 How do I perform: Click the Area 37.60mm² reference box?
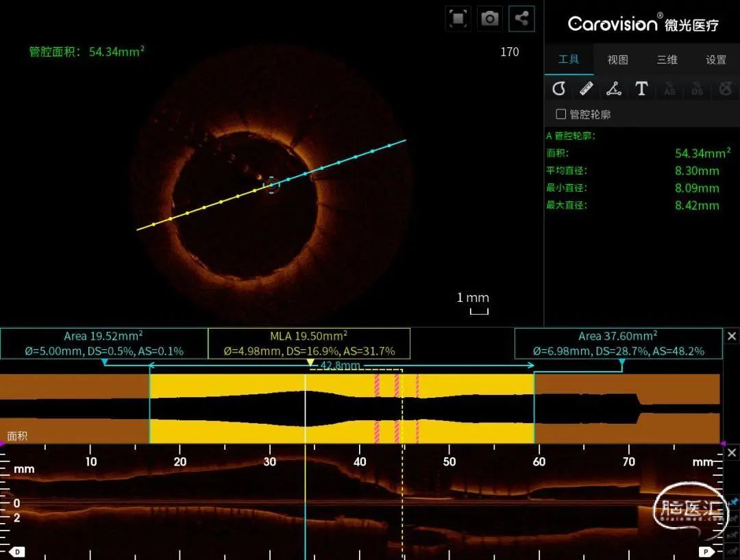click(618, 343)
